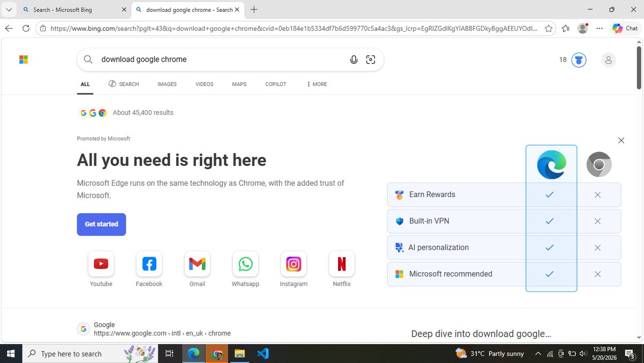Click the Earn Rewards feature row
Viewport: 644px width, 363px height.
tap(504, 194)
